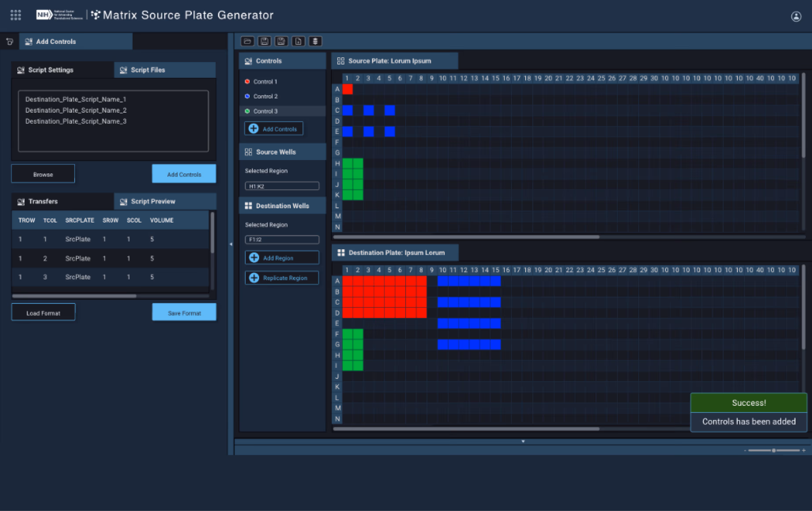The width and height of the screenshot is (812, 511).
Task: Click the Add Region button
Action: (282, 258)
